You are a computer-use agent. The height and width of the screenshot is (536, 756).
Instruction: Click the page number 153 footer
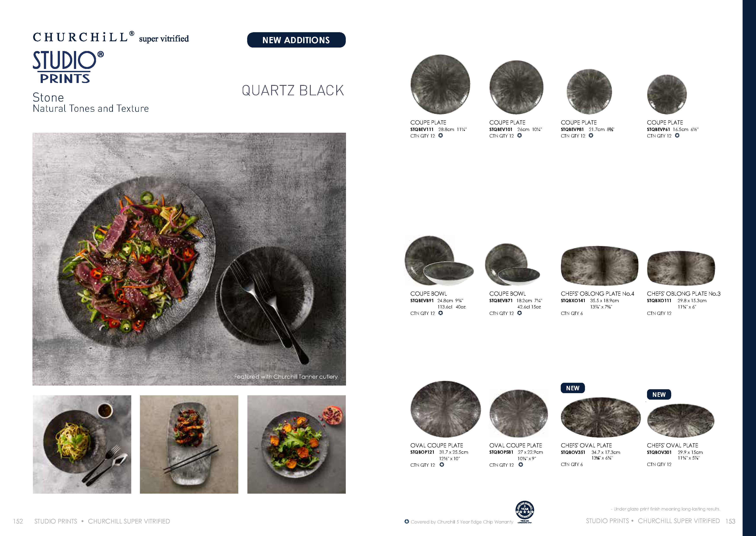[730, 521]
